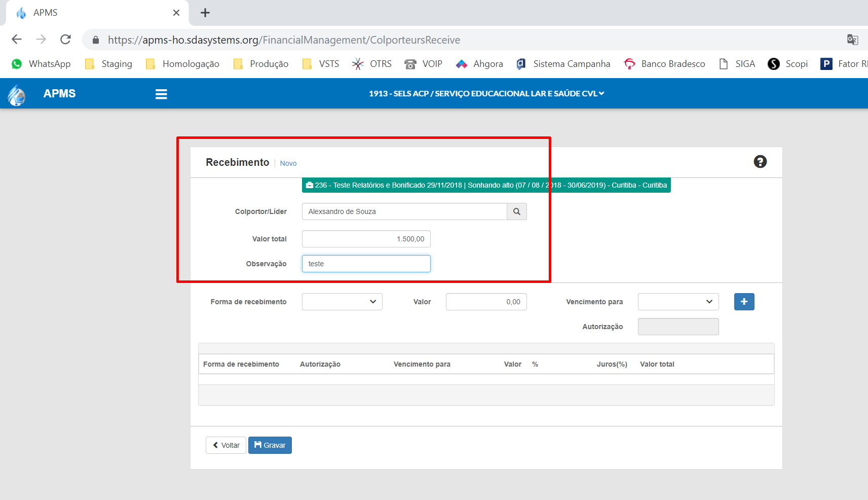Close the APMS browser tab
This screenshot has height=500, width=868.
(x=176, y=13)
